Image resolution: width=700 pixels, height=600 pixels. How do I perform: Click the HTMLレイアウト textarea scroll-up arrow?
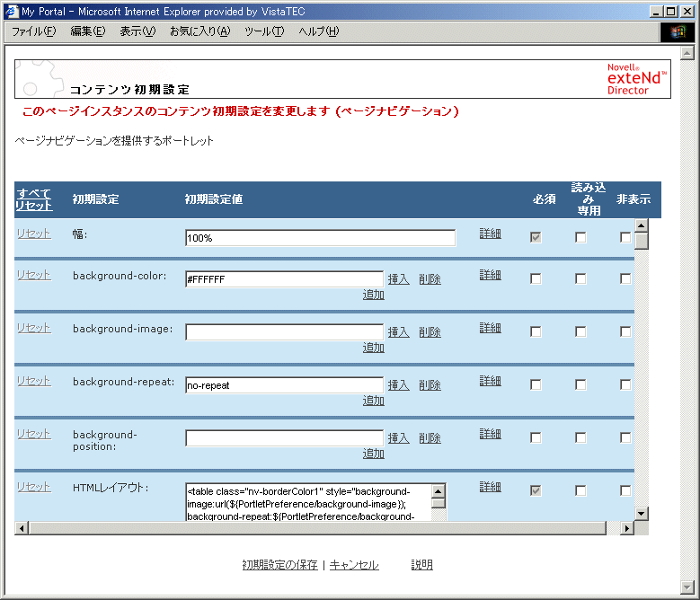[439, 491]
